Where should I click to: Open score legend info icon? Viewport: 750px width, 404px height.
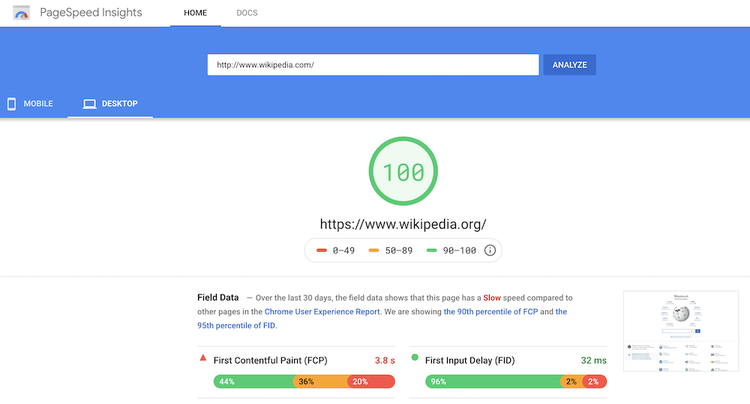(x=490, y=250)
